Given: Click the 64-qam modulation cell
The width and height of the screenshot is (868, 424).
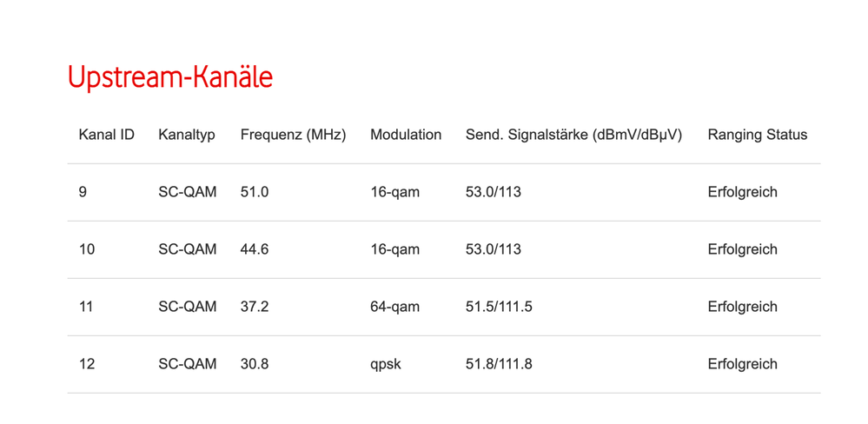Looking at the screenshot, I should click(x=394, y=307).
